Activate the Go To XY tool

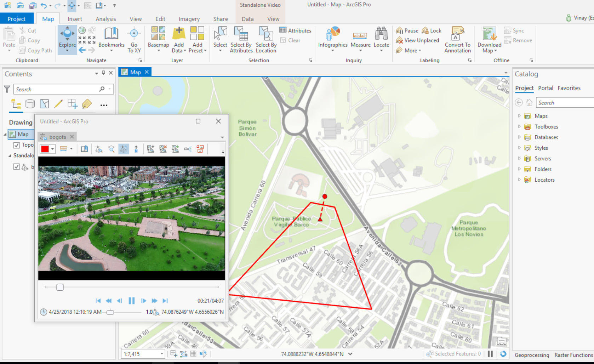pos(134,39)
